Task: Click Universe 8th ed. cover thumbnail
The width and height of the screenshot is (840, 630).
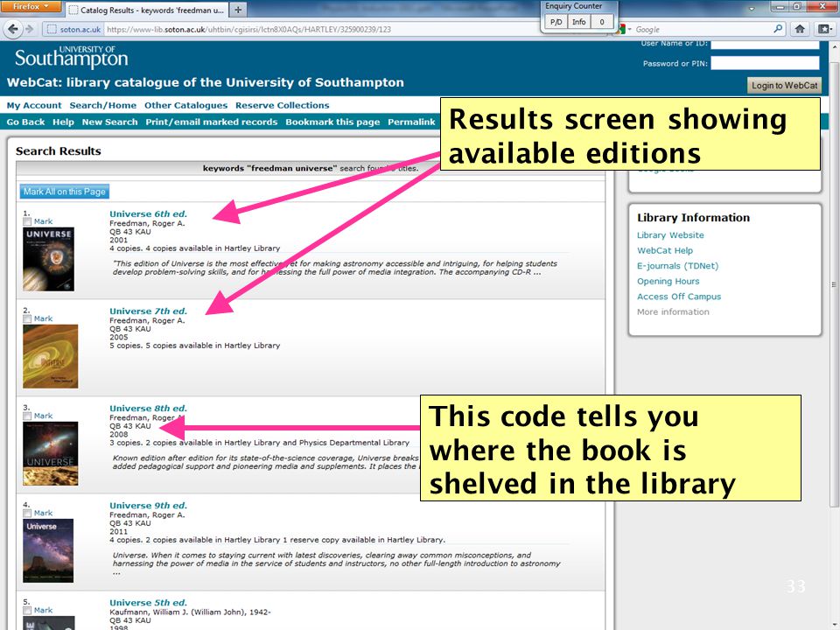Action: coord(51,454)
